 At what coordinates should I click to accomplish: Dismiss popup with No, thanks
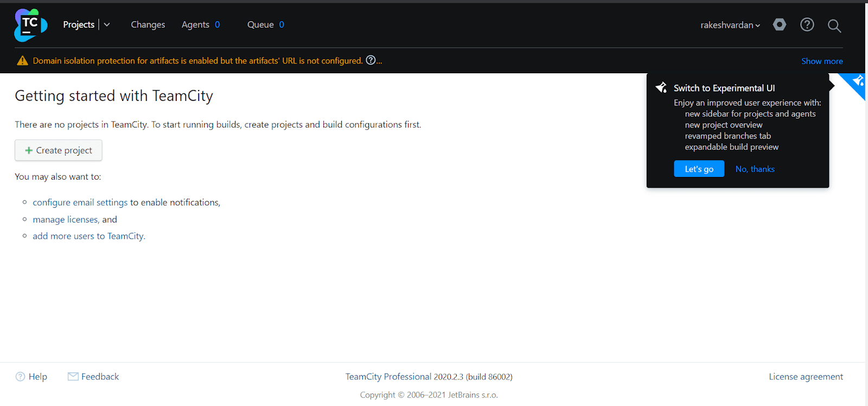pyautogui.click(x=755, y=169)
